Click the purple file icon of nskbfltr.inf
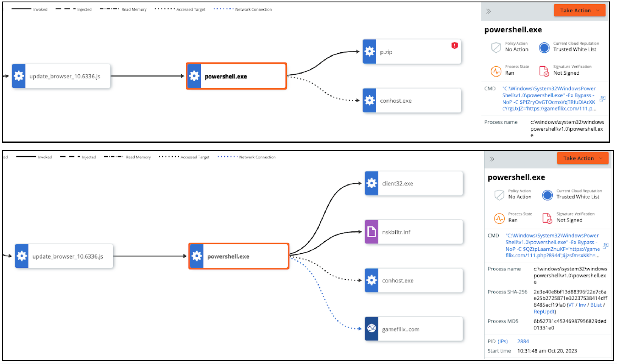This screenshot has width=617, height=364. click(372, 232)
